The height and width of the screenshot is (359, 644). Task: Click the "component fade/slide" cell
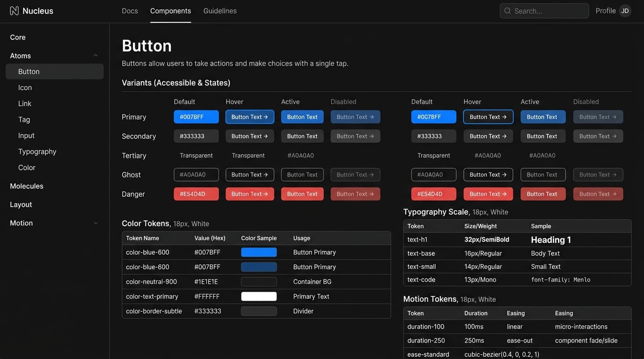586,341
